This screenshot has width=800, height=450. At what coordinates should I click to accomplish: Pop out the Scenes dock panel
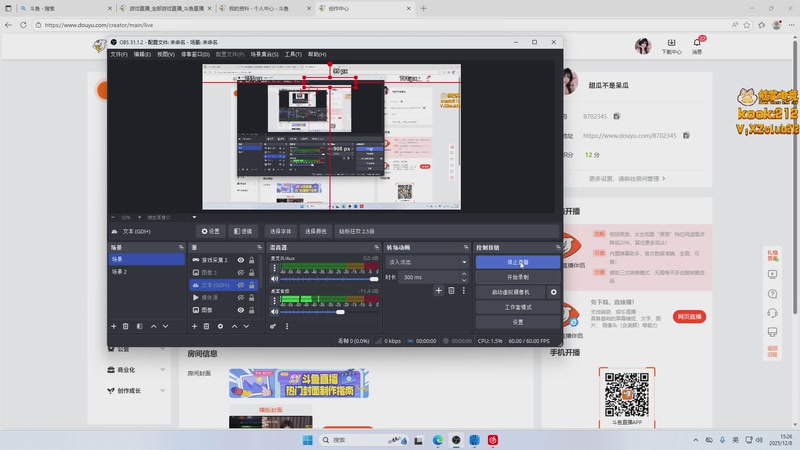[181, 247]
